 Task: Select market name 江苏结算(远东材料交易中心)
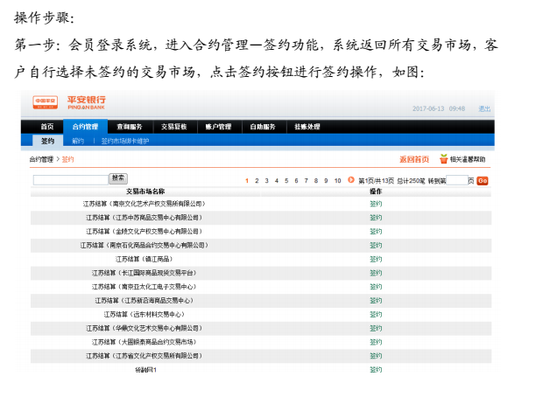pyautogui.click(x=144, y=314)
